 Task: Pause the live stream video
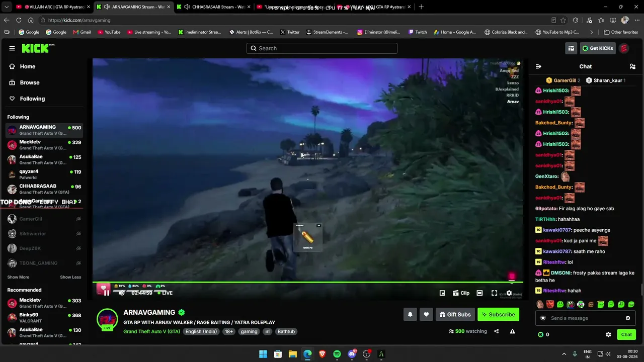click(x=107, y=293)
